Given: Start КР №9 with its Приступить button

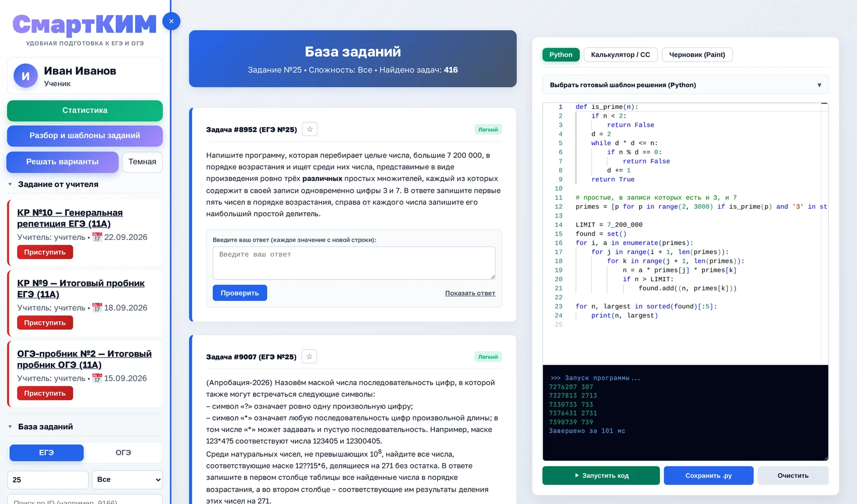Looking at the screenshot, I should pyautogui.click(x=45, y=323).
